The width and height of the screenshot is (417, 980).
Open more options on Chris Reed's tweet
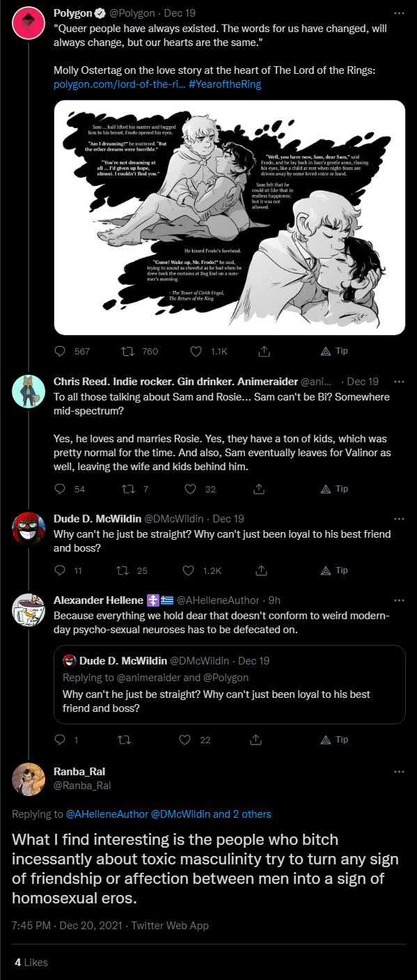click(399, 382)
